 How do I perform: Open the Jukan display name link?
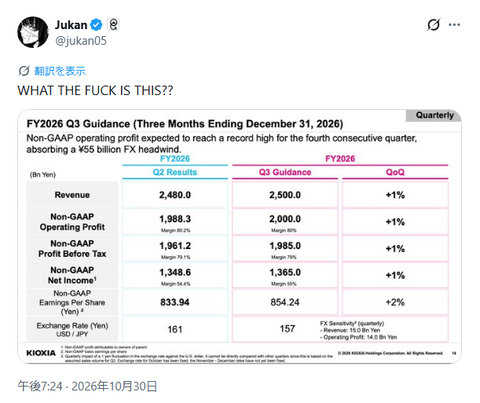point(71,25)
